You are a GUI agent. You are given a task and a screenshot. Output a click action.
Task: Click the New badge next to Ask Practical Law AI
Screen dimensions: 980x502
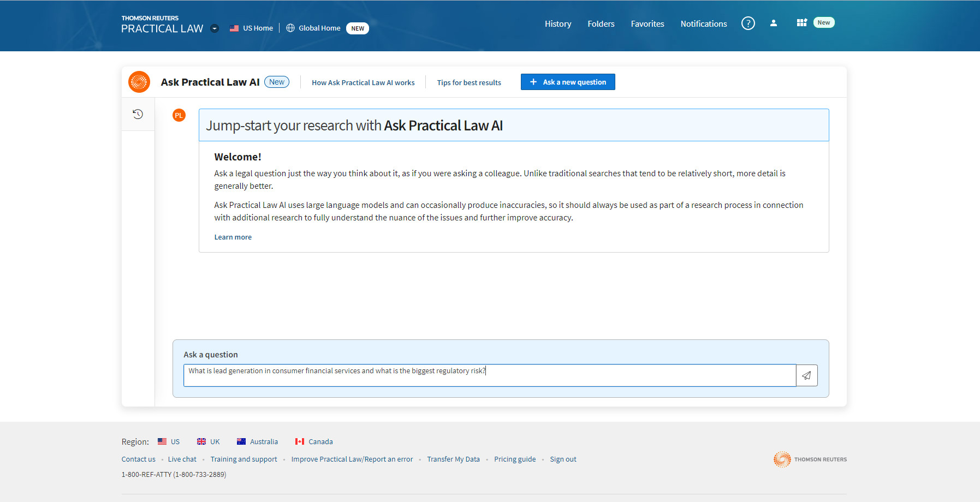[277, 82]
